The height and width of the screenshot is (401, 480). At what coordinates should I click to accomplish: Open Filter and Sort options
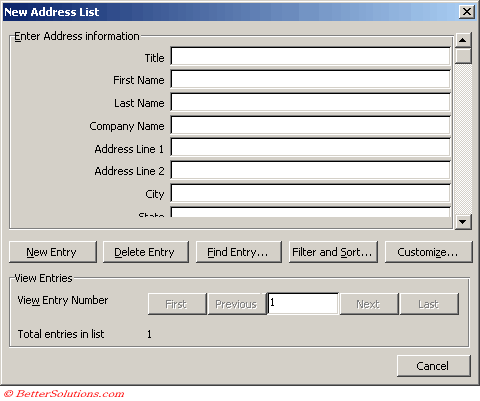[x=333, y=252]
